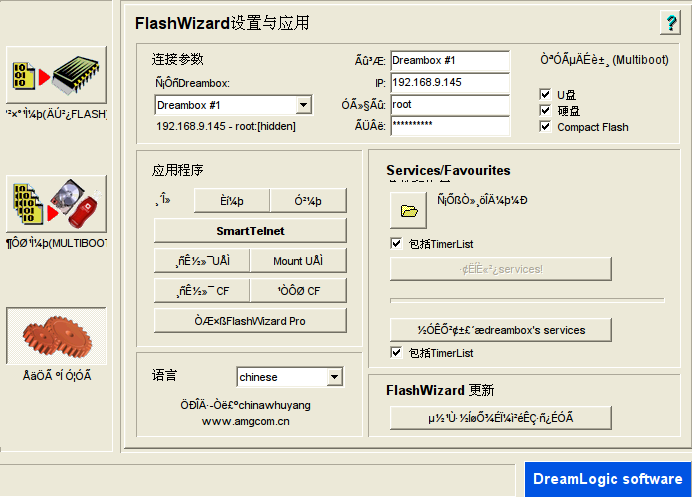
Task: Open the MULTIBOOT install mode icon
Action: click(x=56, y=204)
